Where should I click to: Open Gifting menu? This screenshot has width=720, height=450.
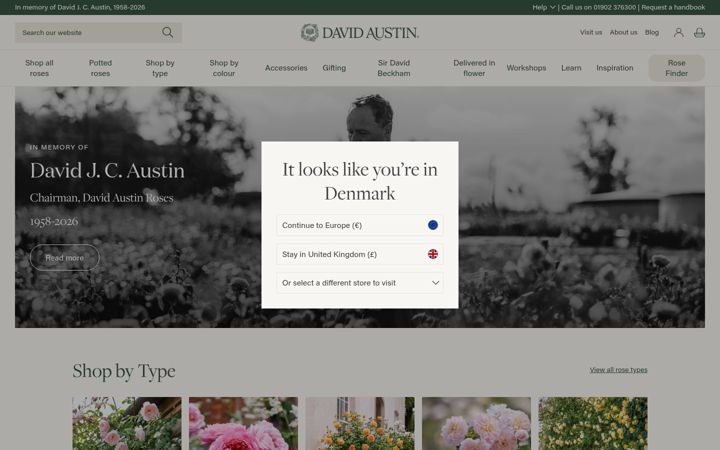(334, 68)
